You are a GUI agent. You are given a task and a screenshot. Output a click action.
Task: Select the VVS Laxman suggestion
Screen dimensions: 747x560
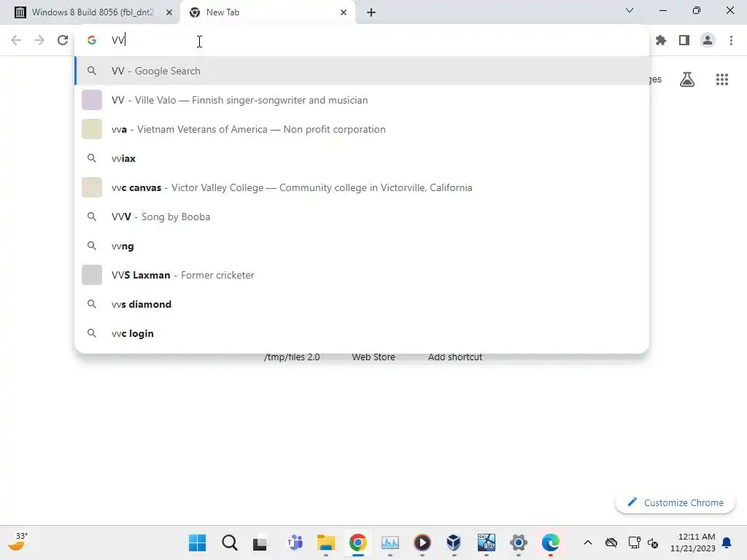(362, 275)
